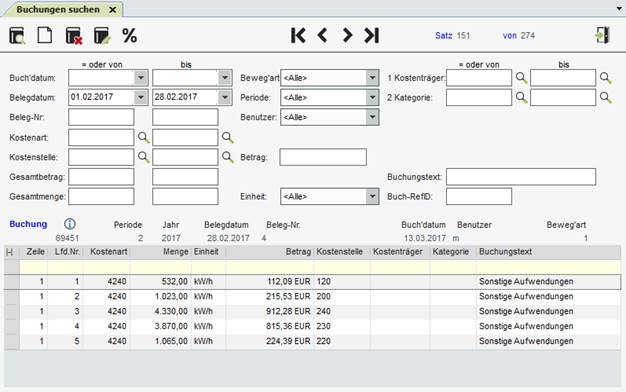This screenshot has height=392, width=626.
Task: Click the edit booking icon with pencil
Action: coord(102,36)
